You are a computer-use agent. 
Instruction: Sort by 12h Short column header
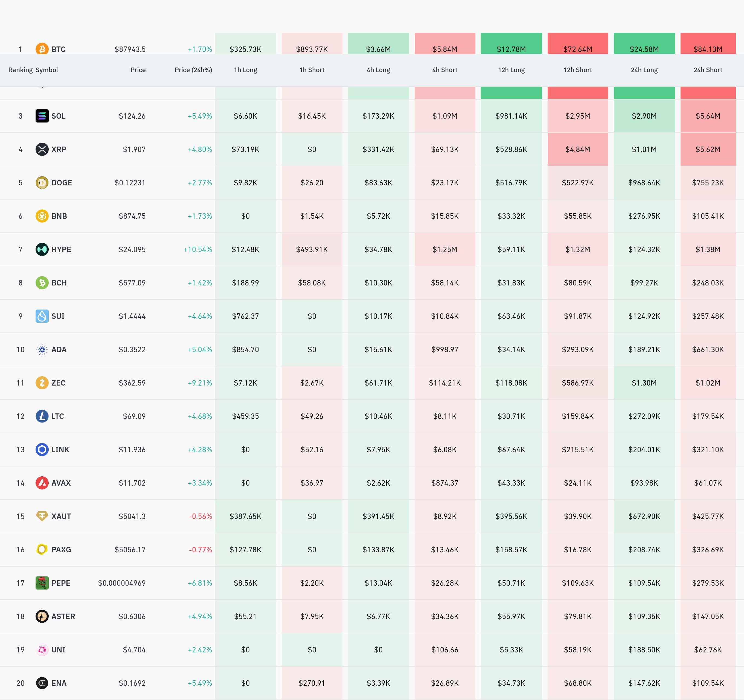(x=577, y=70)
